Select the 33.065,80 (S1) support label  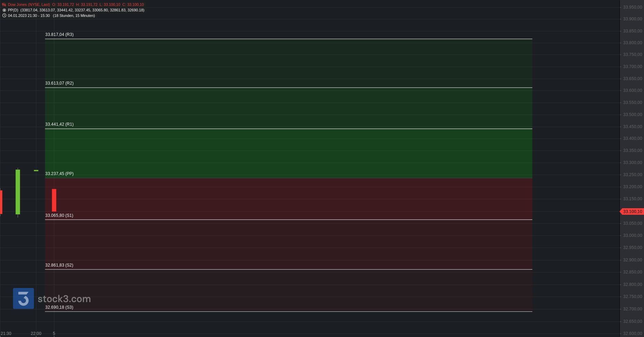pyautogui.click(x=59, y=215)
